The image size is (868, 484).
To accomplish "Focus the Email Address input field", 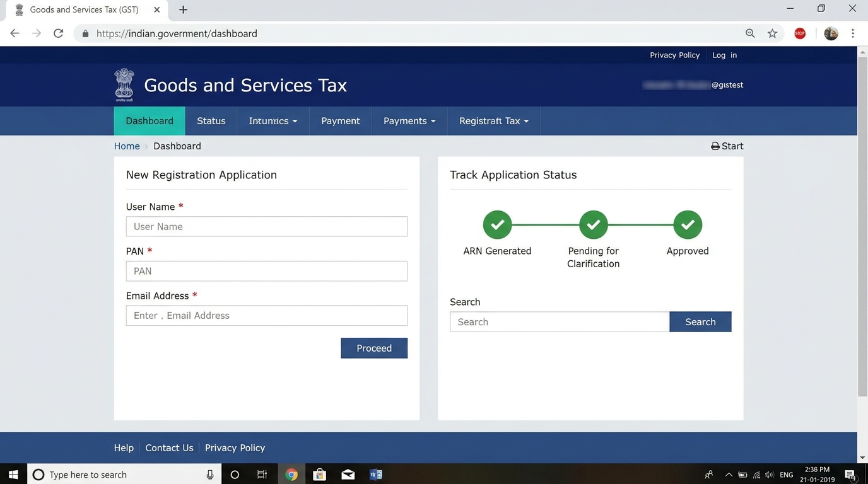I will [267, 316].
